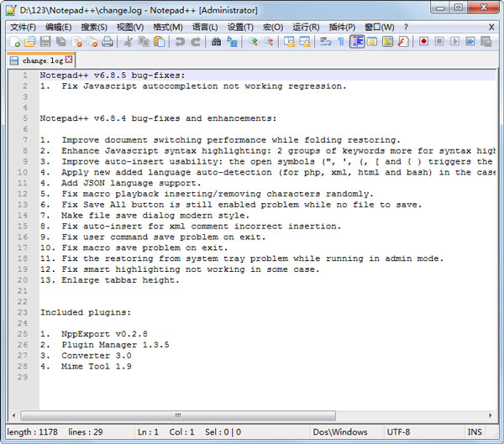This screenshot has width=504, height=444.
Task: Open the 视图(V) menu
Action: [130, 28]
